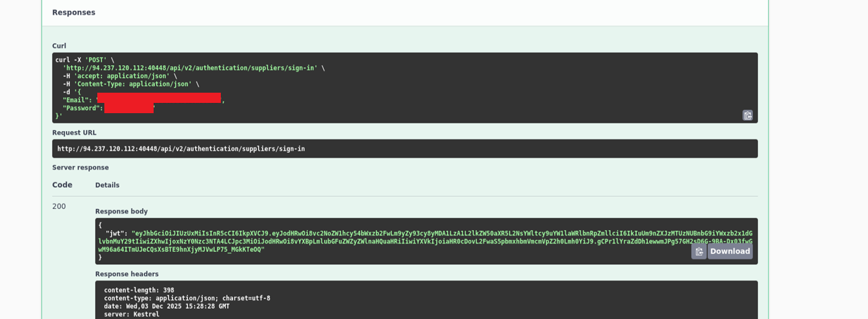Click the Server response label
The image size is (868, 319).
coord(80,167)
